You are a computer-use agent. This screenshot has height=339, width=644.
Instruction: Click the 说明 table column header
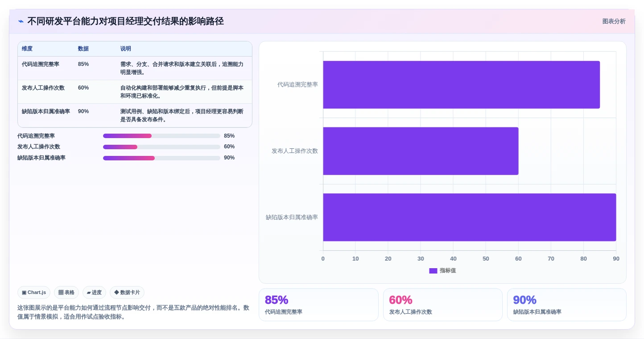(126, 49)
